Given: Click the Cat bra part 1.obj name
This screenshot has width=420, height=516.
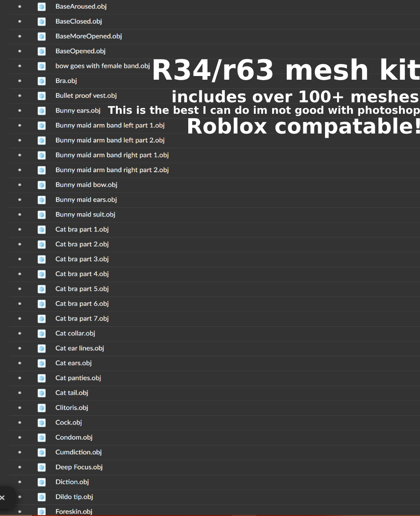Looking at the screenshot, I should click(82, 229).
